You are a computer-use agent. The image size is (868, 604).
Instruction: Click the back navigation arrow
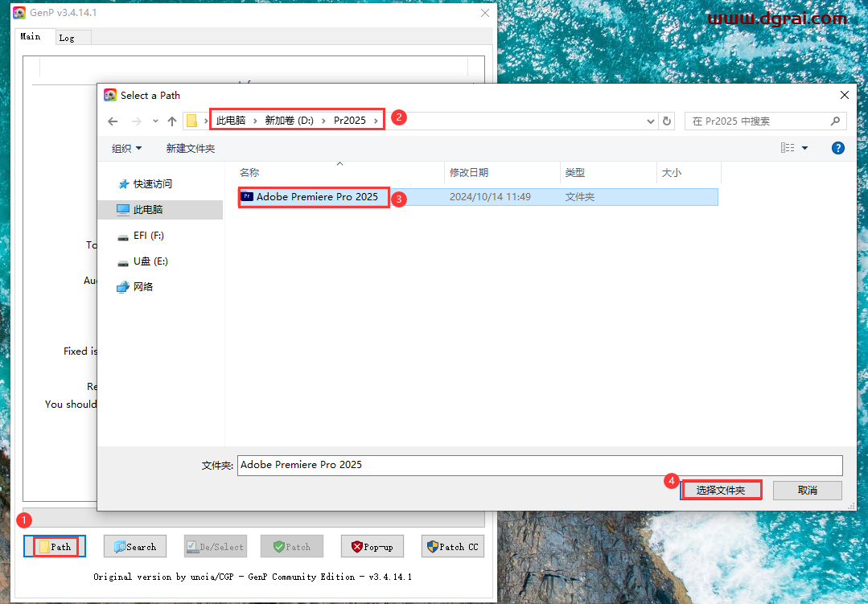tap(113, 121)
